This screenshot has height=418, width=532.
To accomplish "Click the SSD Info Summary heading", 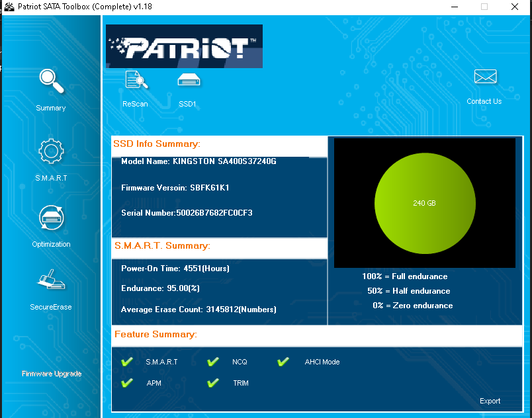I will [157, 144].
